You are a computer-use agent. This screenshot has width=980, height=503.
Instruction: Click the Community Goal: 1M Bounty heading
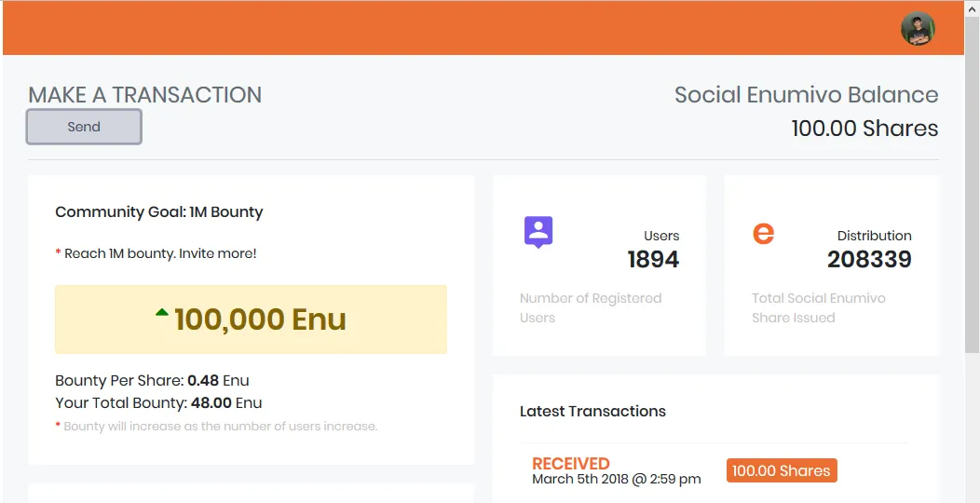click(158, 211)
